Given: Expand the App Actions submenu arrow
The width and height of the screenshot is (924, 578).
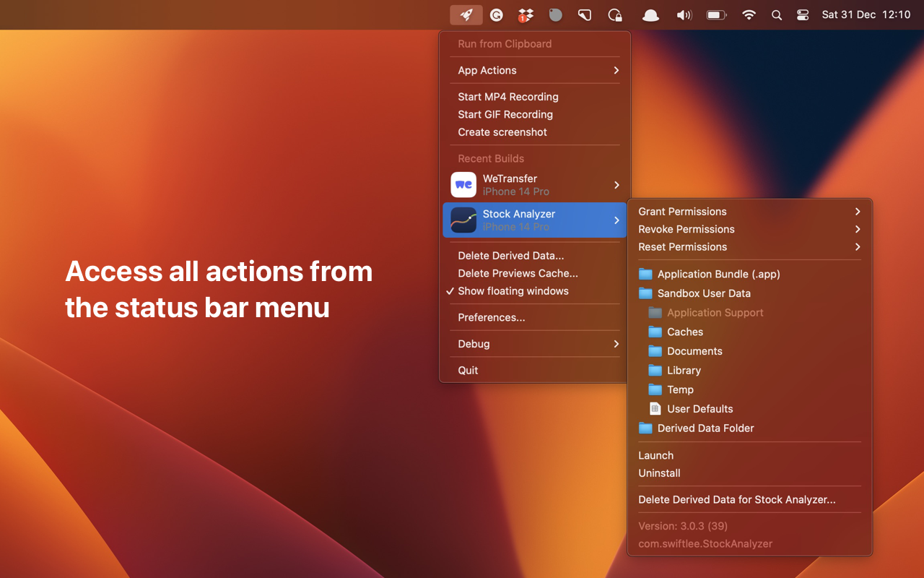Looking at the screenshot, I should click(616, 70).
